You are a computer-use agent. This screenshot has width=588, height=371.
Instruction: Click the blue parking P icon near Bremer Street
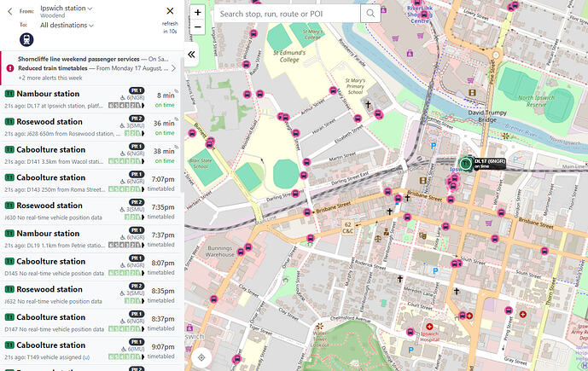click(434, 146)
